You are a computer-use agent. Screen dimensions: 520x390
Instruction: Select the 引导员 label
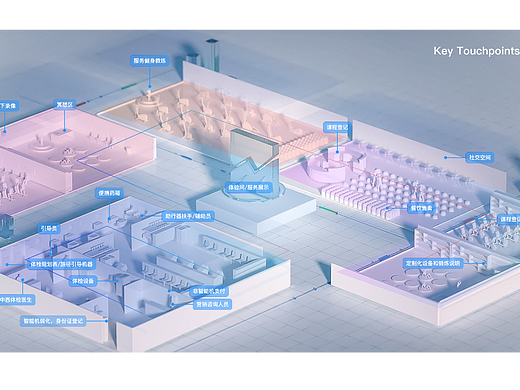coord(49,228)
